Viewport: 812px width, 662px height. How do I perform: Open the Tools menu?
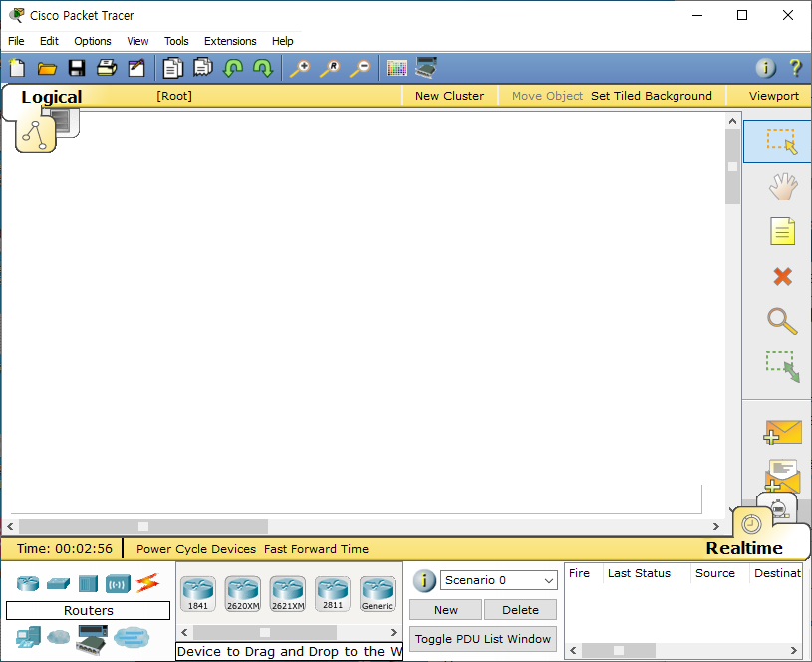(176, 41)
